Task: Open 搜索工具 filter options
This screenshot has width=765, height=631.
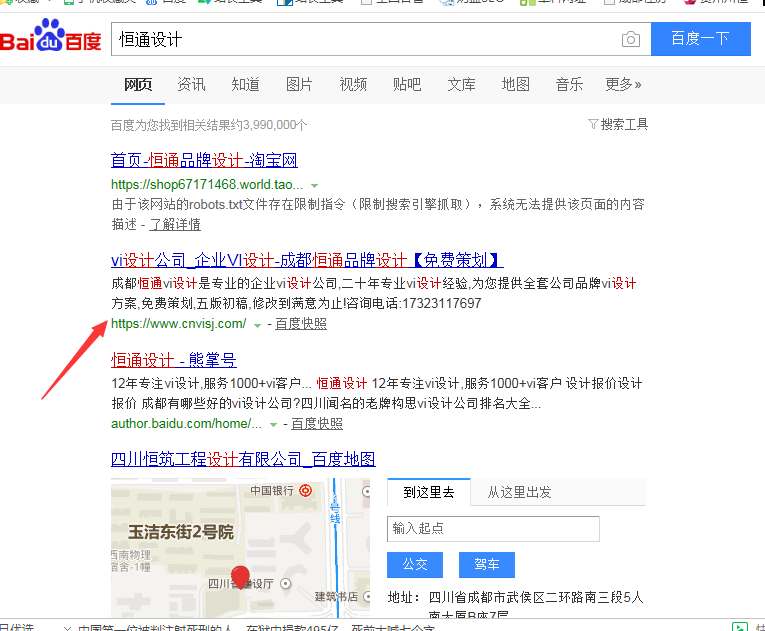Action: [x=618, y=124]
